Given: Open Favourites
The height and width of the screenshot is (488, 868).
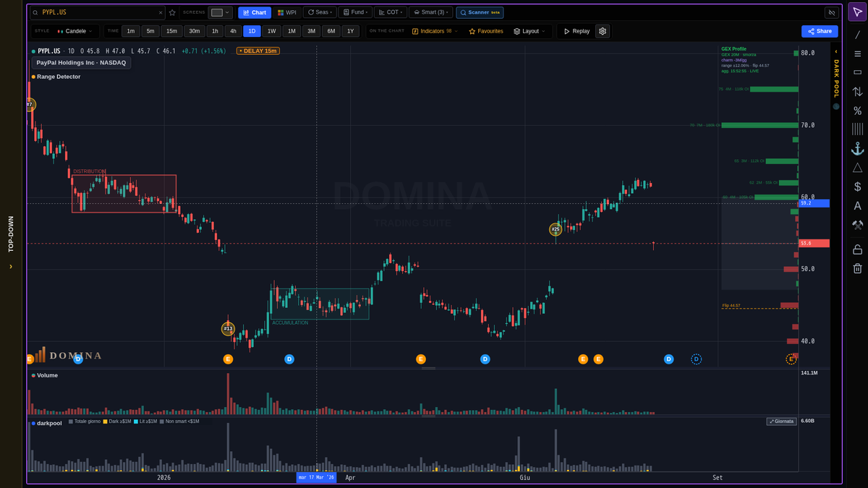Looking at the screenshot, I should point(485,31).
